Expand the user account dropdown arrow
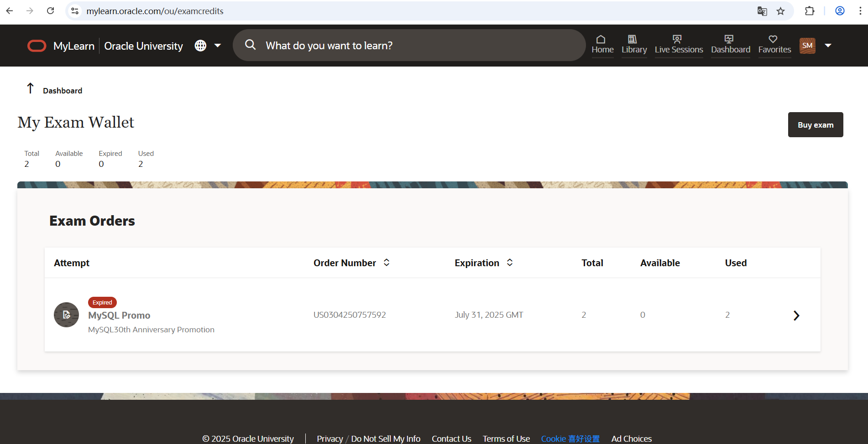 coord(828,46)
